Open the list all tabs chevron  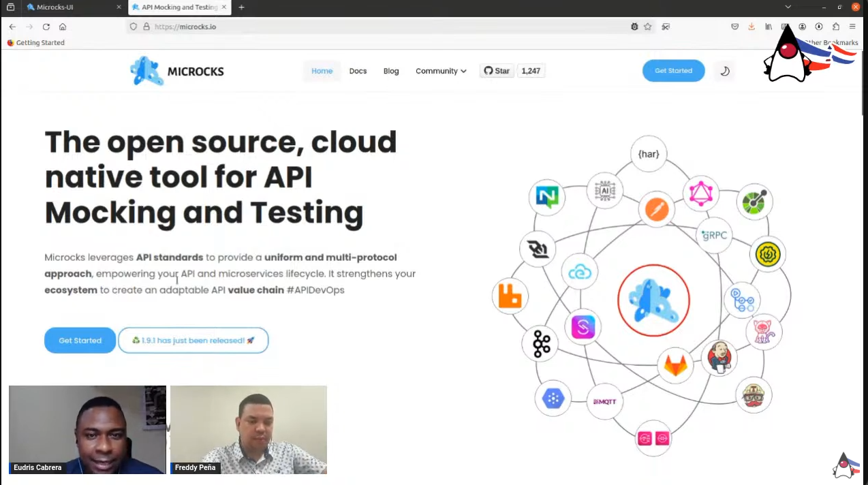788,7
